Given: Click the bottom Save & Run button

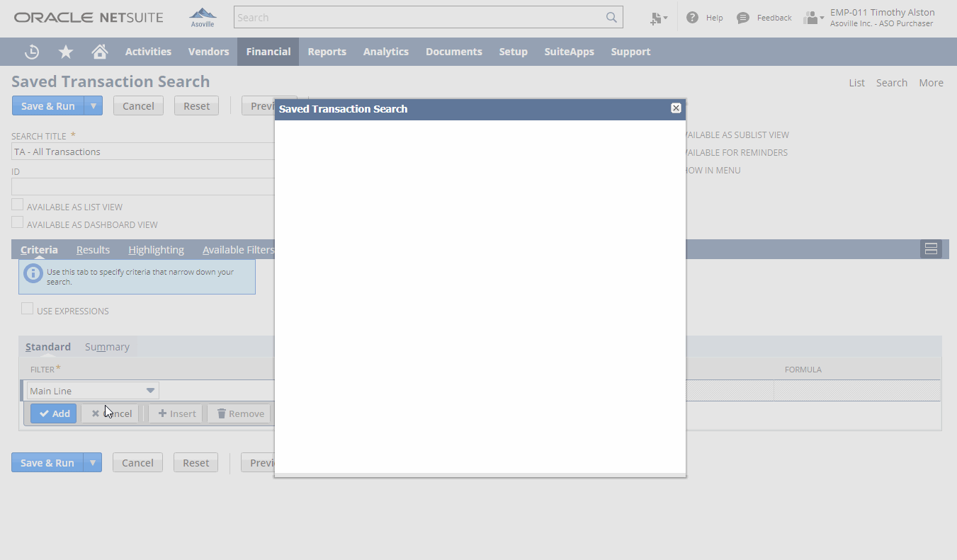Looking at the screenshot, I should point(47,463).
